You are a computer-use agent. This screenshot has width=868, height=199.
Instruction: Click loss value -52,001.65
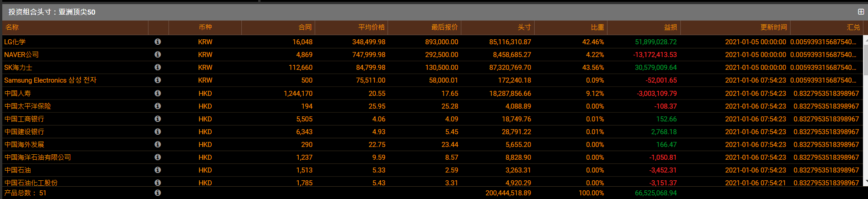pyautogui.click(x=661, y=80)
